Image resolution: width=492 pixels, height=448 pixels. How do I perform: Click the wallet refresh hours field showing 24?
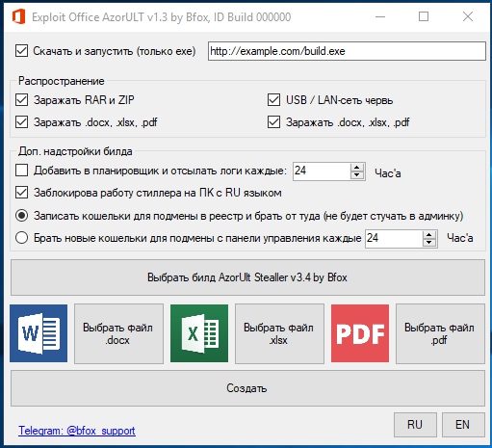tap(394, 239)
